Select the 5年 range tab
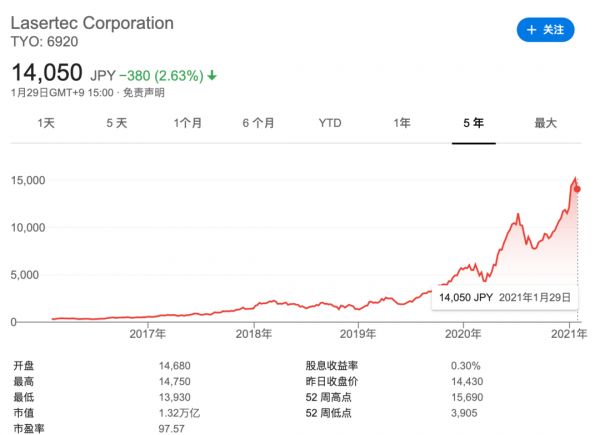This screenshot has width=600, height=435. tap(473, 123)
